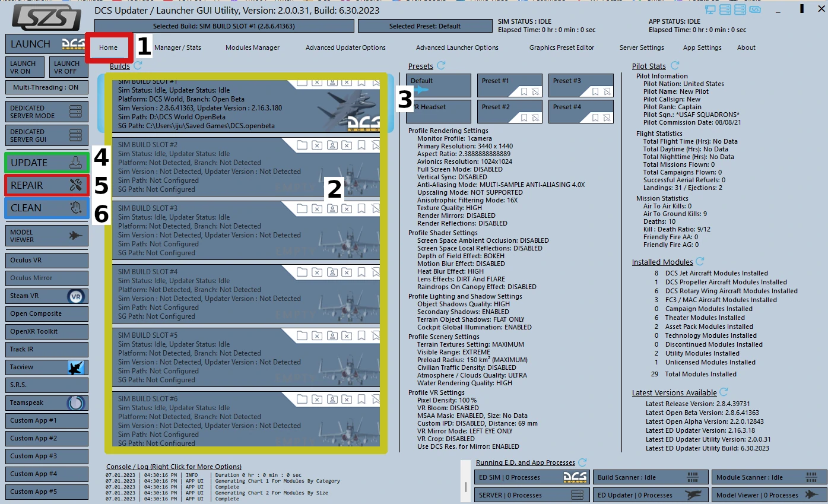
Task: Open the Model Viewer
Action: click(x=46, y=236)
